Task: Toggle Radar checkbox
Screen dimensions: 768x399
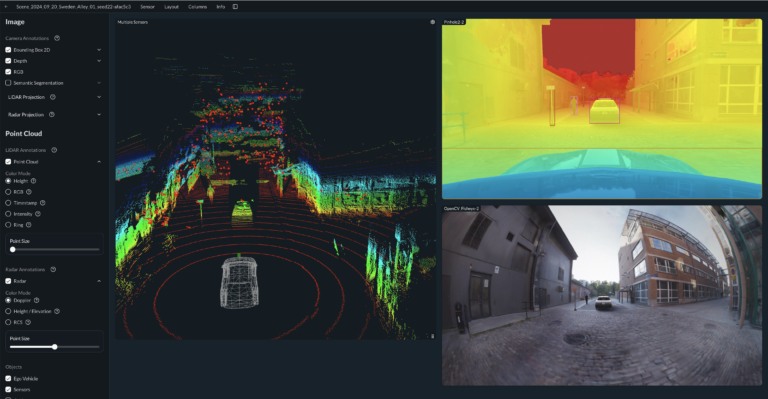Action: click(8, 281)
